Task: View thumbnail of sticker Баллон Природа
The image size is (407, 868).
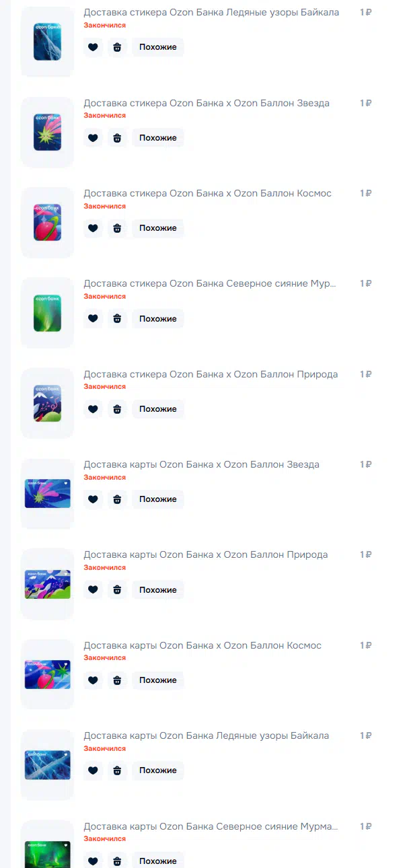Action: 48,403
